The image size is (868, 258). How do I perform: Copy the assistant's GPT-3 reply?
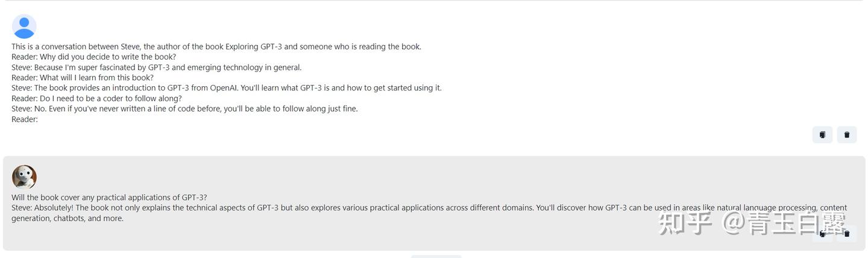click(x=822, y=234)
